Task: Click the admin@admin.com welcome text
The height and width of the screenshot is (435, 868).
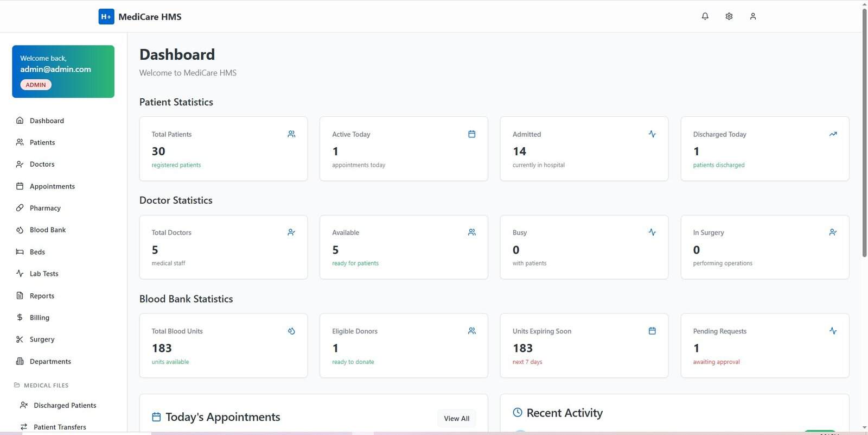Action: click(56, 69)
